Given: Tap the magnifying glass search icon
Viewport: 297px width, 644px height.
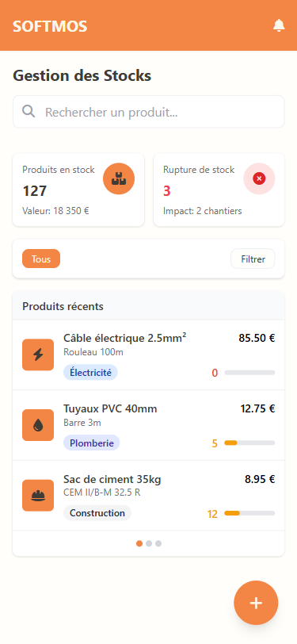Looking at the screenshot, I should [29, 111].
